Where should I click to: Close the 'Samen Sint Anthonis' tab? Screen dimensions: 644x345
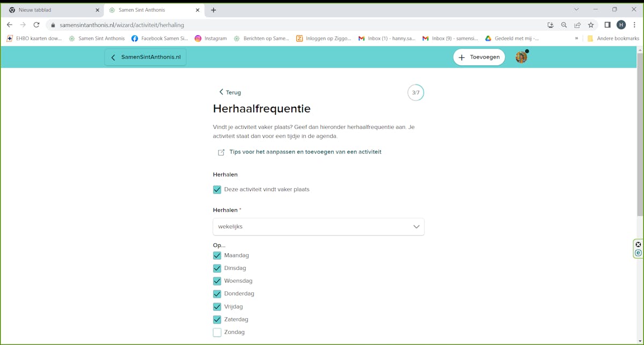(x=197, y=10)
